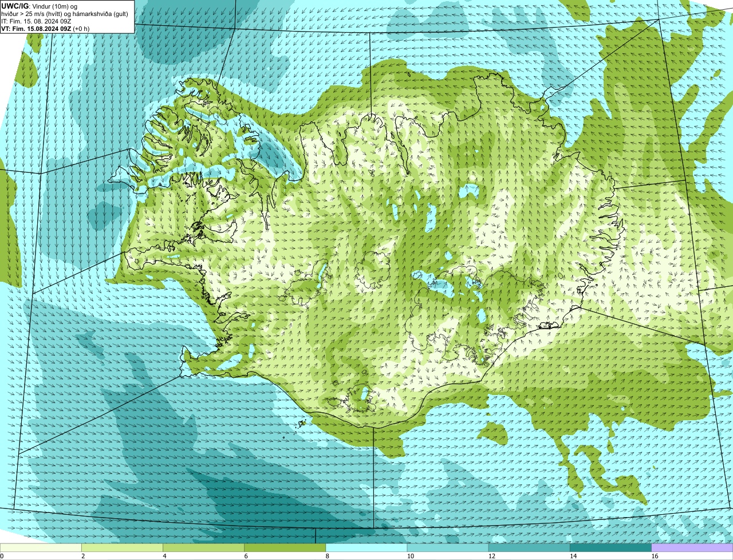Click the teal 12–14 m/s legend swatch
This screenshot has height=560, width=733.
click(x=529, y=548)
